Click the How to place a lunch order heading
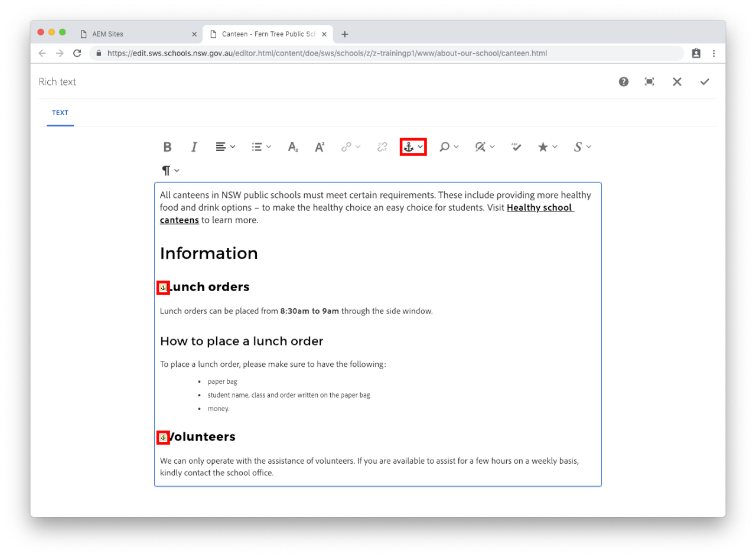Viewport: 756px width, 557px height. click(x=242, y=341)
